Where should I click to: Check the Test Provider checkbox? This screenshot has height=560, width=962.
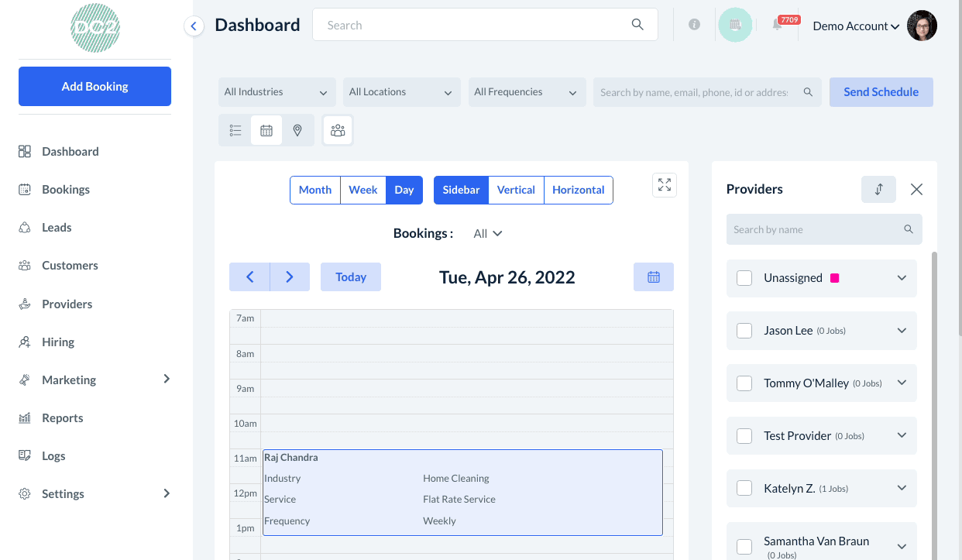[x=744, y=436]
